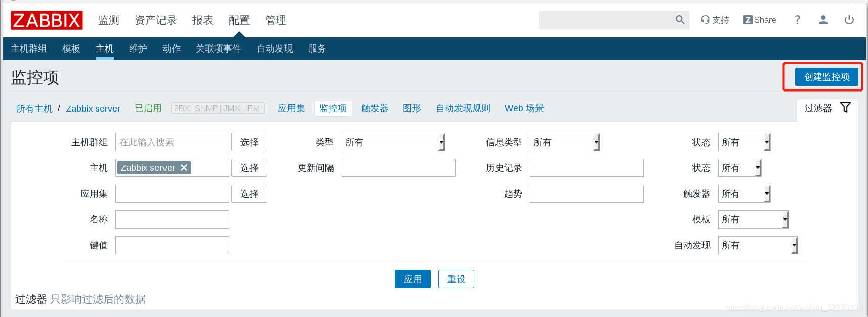Screen dimensions: 868x317
Task: Open the 支持 support link
Action: (x=715, y=20)
